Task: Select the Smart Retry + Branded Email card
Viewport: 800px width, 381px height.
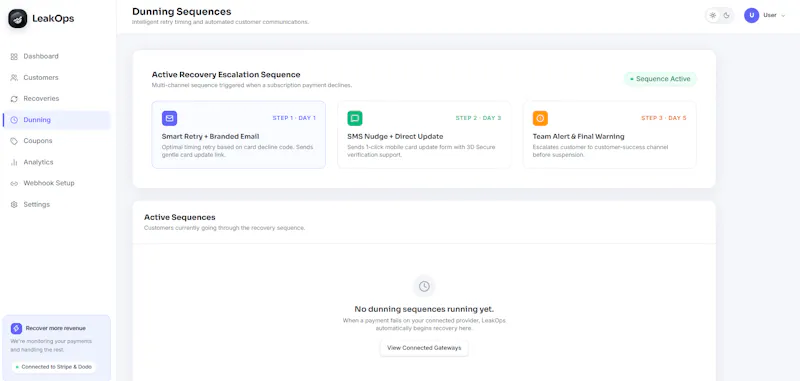Action: tap(238, 135)
